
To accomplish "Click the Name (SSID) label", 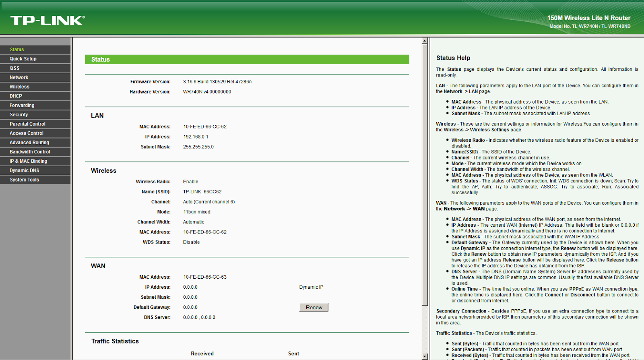I will (156, 192).
